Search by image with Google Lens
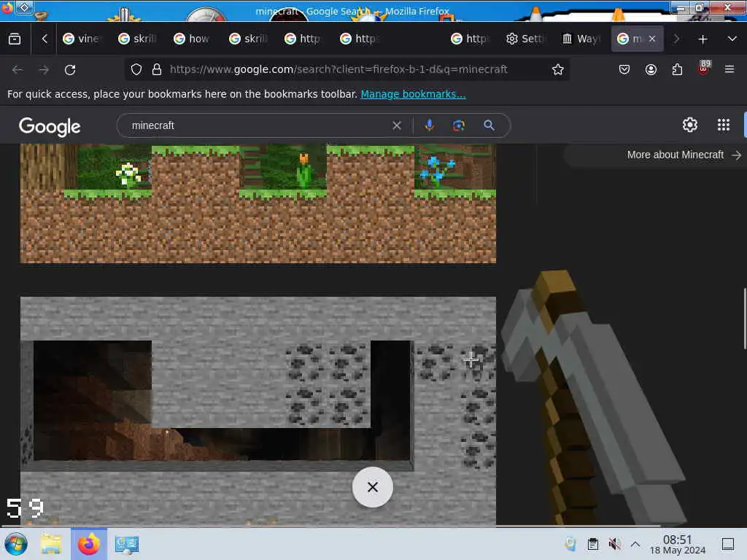Screen dimensions: 747x560 (x=459, y=125)
